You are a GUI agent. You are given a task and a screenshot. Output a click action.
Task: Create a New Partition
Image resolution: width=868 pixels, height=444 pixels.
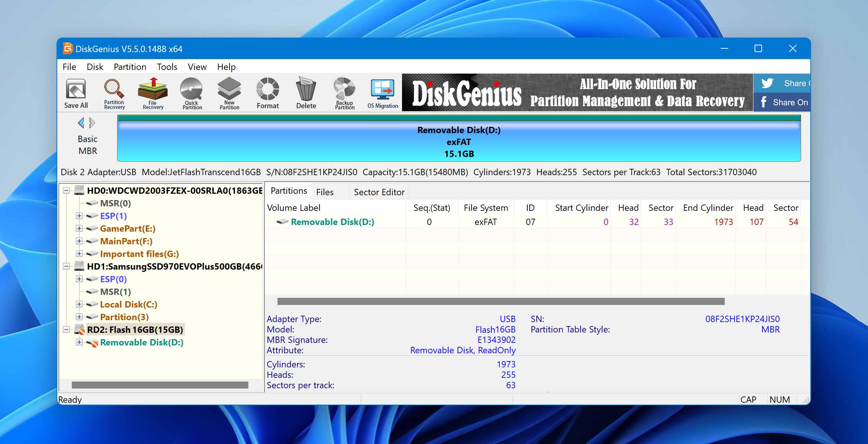[x=229, y=93]
